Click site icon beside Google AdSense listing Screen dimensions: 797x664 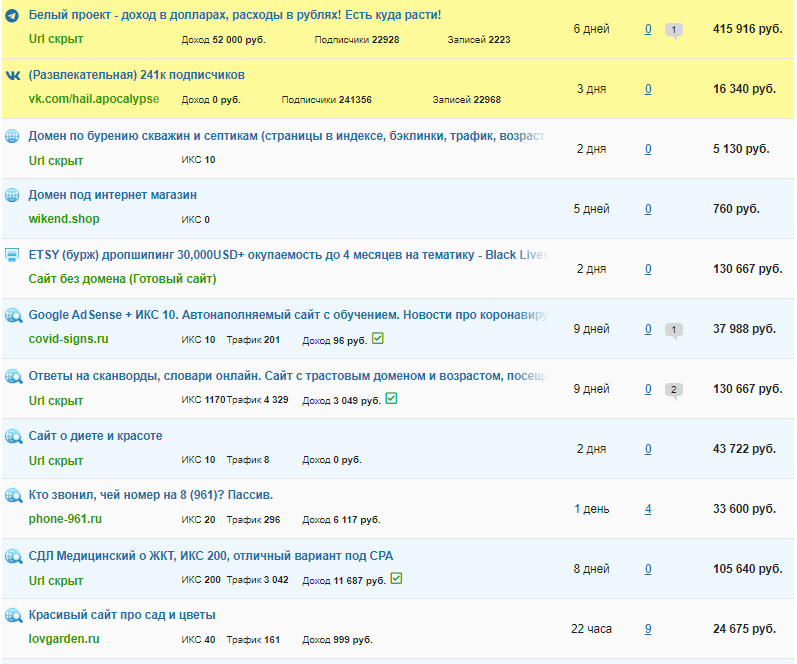pos(13,315)
